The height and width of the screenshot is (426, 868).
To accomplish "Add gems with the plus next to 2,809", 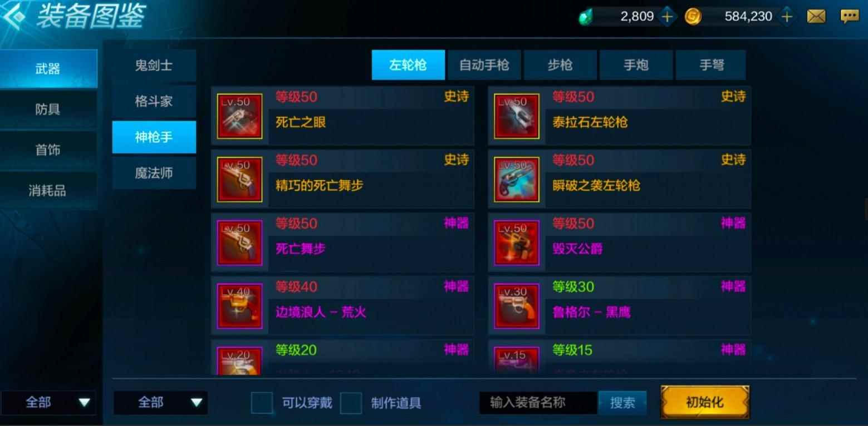I will [666, 17].
